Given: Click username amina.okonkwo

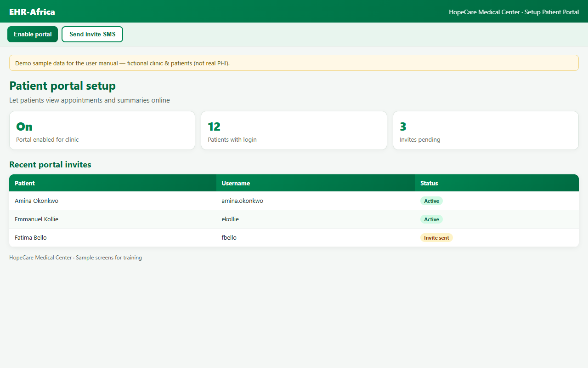Looking at the screenshot, I should click(242, 201).
